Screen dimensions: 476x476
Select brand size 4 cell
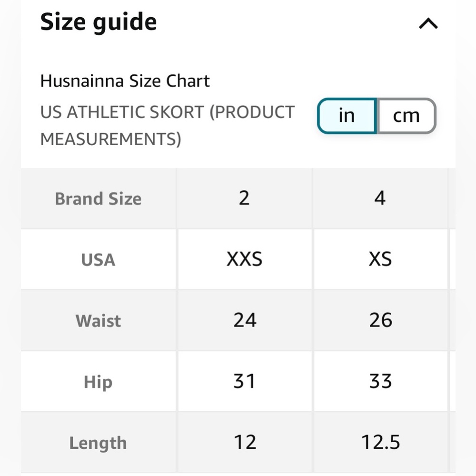[x=380, y=198]
